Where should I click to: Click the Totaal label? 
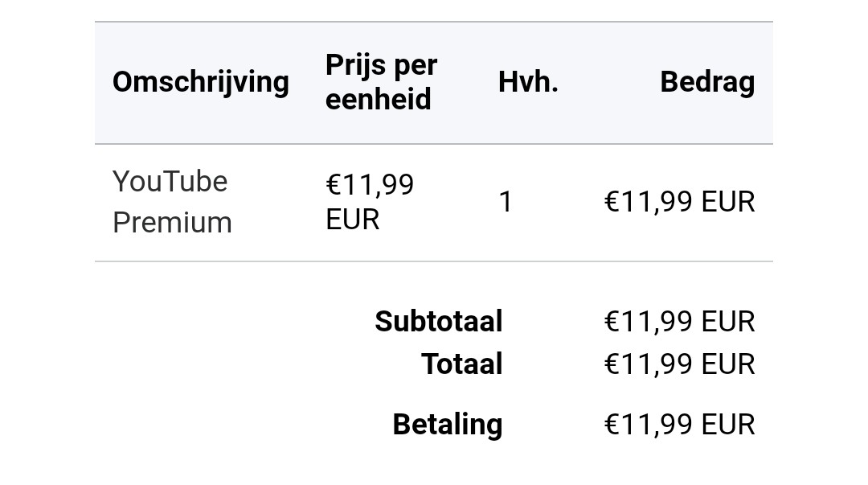tap(461, 364)
